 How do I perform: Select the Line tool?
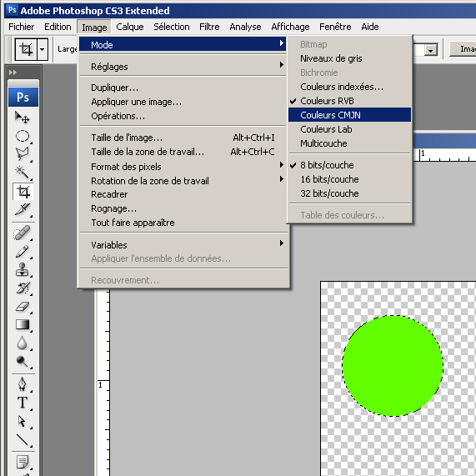(x=23, y=439)
